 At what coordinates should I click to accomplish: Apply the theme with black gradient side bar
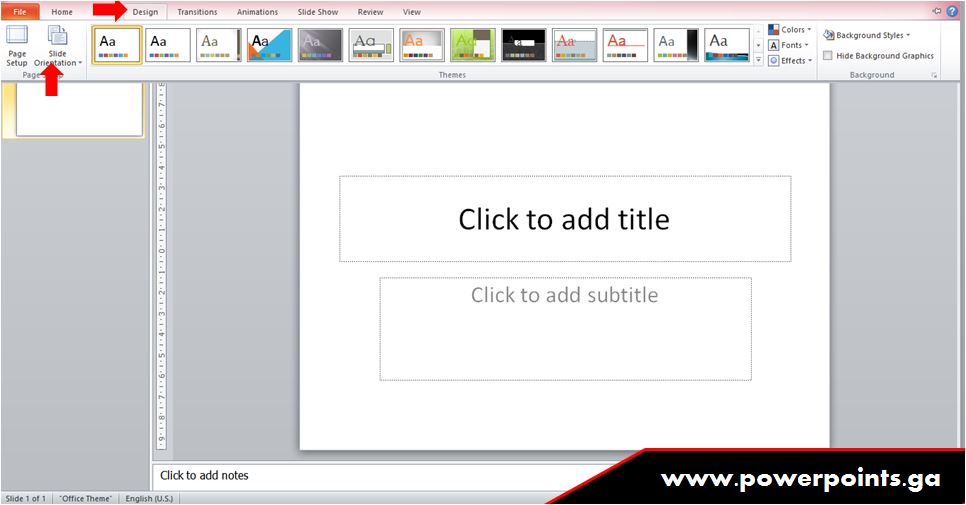pyautogui.click(x=676, y=45)
